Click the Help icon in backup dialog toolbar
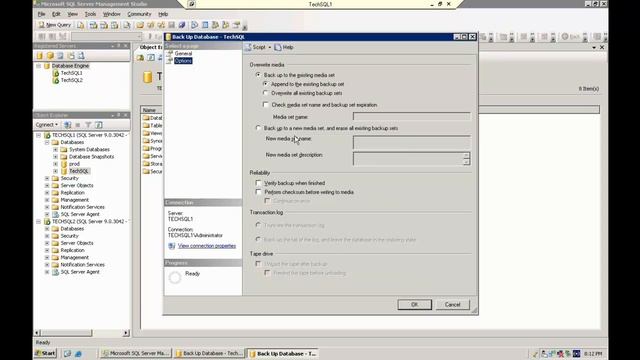Viewport: 640px width, 360px height. coord(278,47)
